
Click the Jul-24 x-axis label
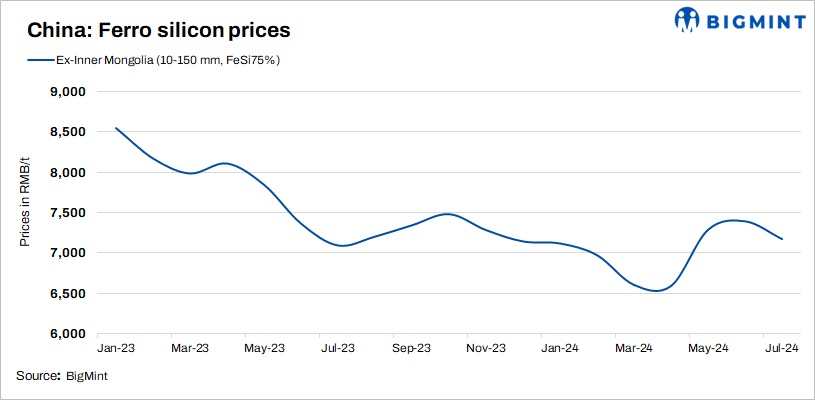(x=780, y=349)
